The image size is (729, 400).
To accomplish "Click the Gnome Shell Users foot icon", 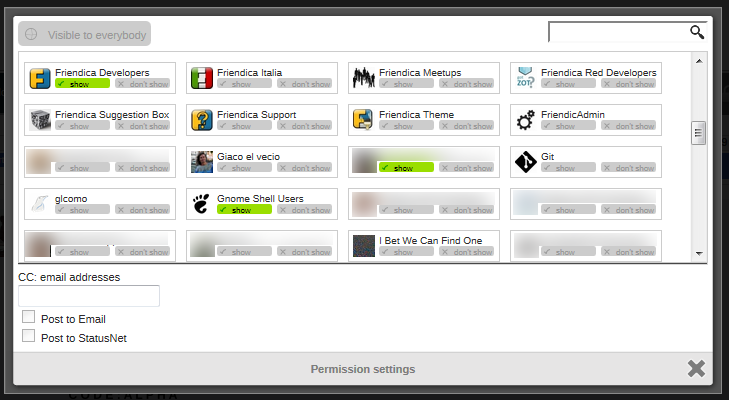I will tap(202, 204).
